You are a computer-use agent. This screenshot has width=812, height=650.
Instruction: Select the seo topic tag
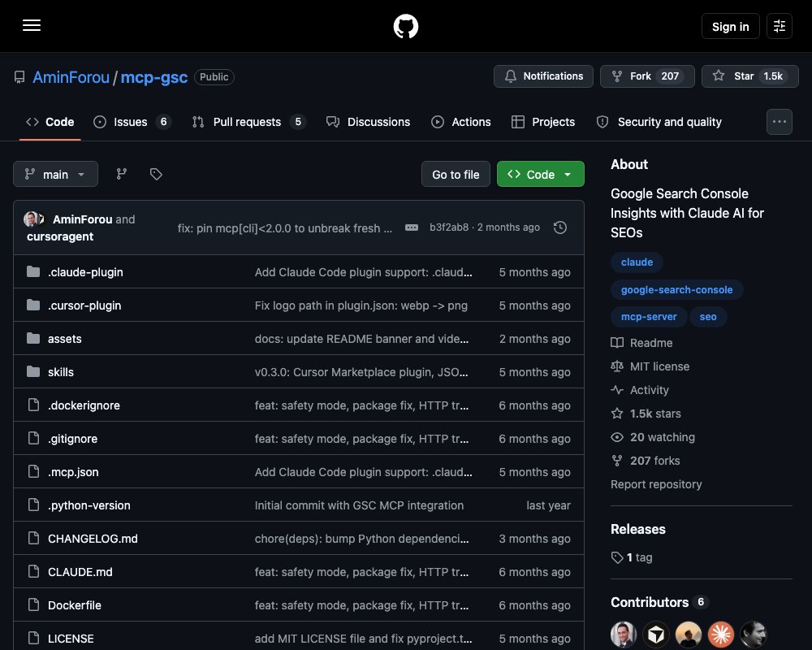coord(708,317)
